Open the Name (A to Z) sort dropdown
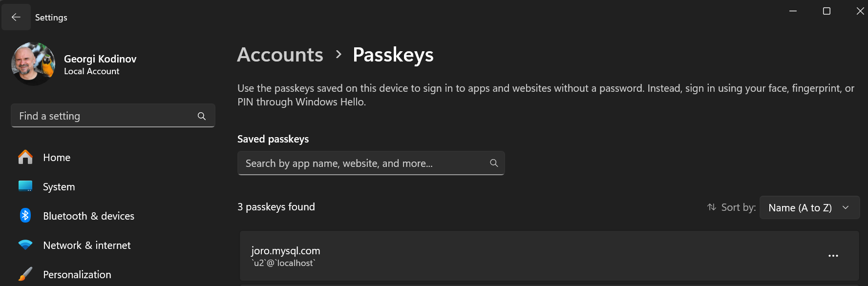The height and width of the screenshot is (286, 868). pyautogui.click(x=809, y=207)
